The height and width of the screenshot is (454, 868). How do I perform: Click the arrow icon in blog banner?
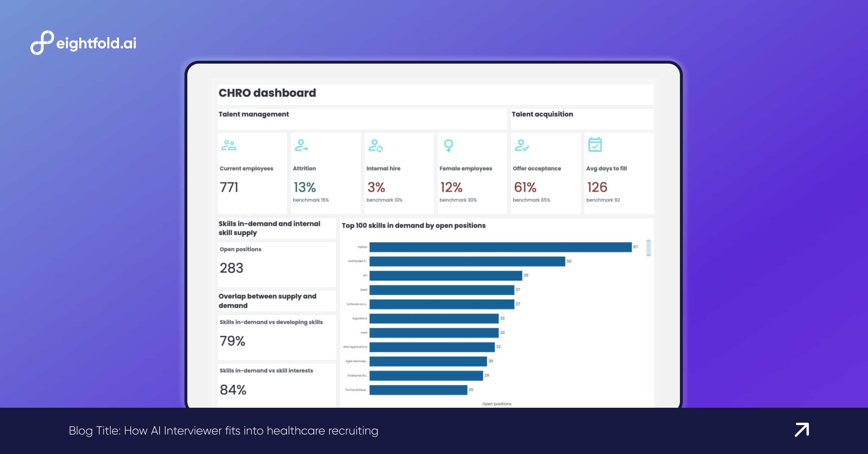pyautogui.click(x=802, y=430)
